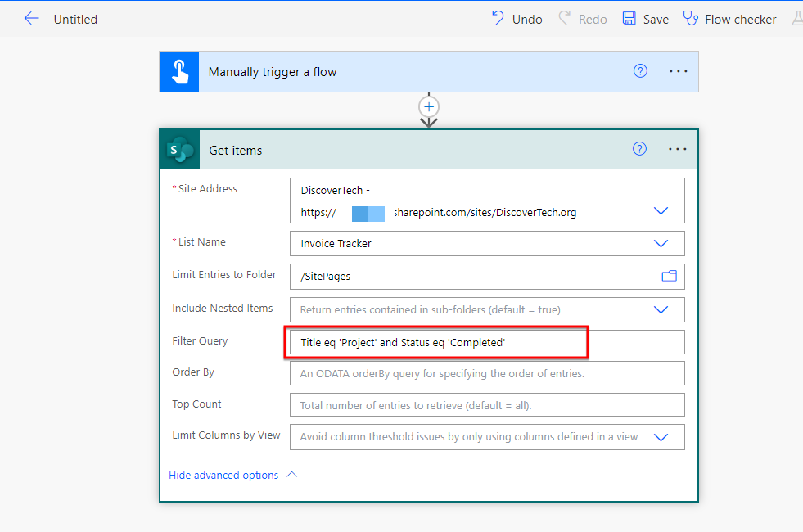Insert a new step with the plus button
The width and height of the screenshot is (803, 532).
tap(429, 107)
